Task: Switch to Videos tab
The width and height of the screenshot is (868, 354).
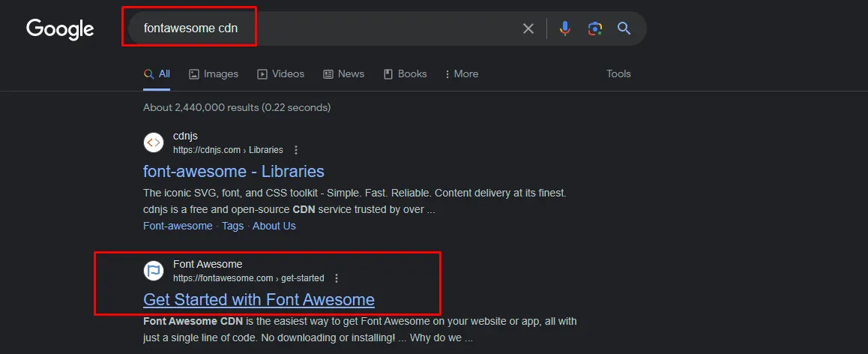Action: pyautogui.click(x=280, y=73)
